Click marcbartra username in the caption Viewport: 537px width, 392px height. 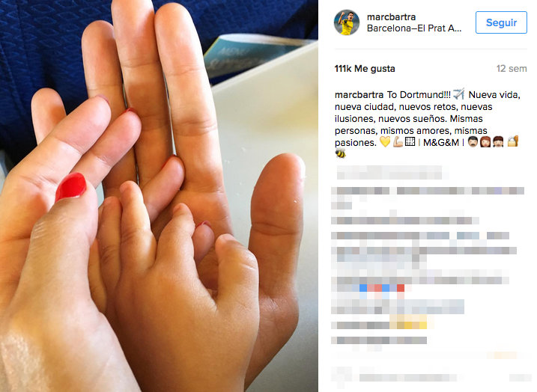pyautogui.click(x=359, y=94)
